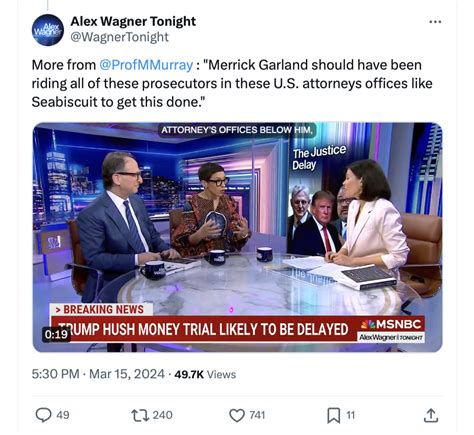Click the 49 replies count

(x=63, y=415)
